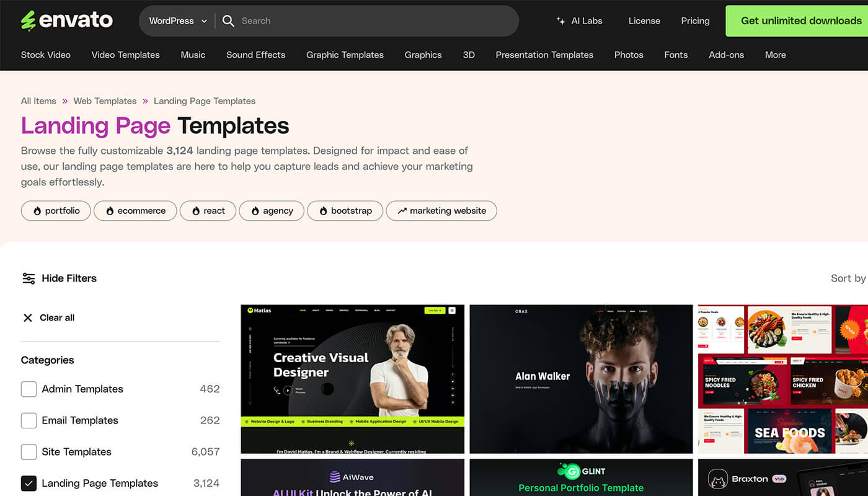Open the Braxton template thumbnail

point(783,477)
